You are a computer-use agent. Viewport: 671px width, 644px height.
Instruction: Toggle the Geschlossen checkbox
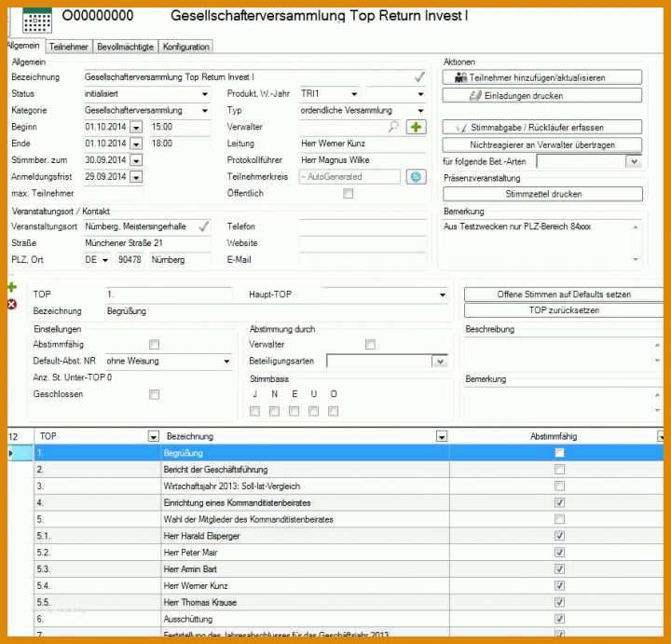154,394
